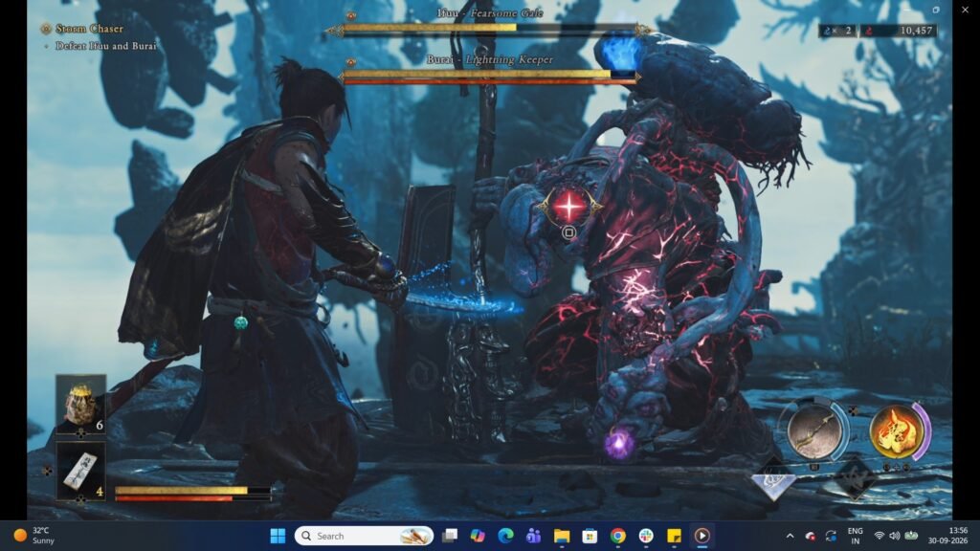980x551 pixels.
Task: Click the player's red stamina bar
Action: click(x=192, y=498)
